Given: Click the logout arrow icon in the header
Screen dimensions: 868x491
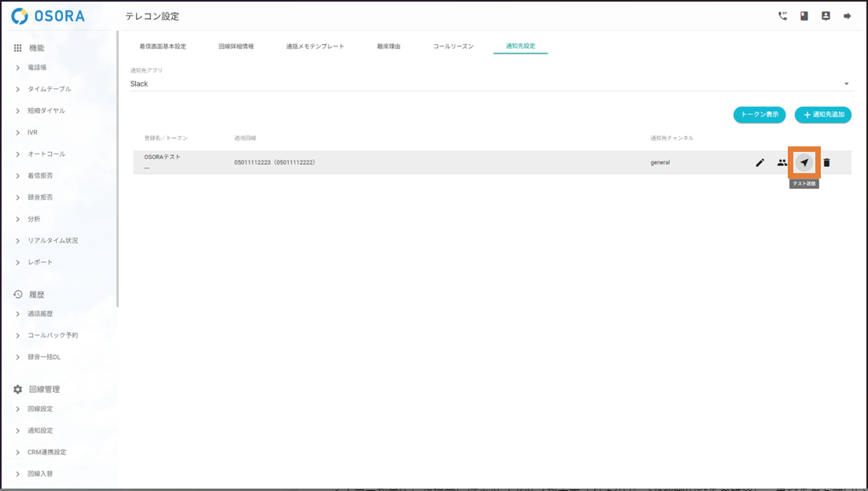Looking at the screenshot, I should [848, 16].
